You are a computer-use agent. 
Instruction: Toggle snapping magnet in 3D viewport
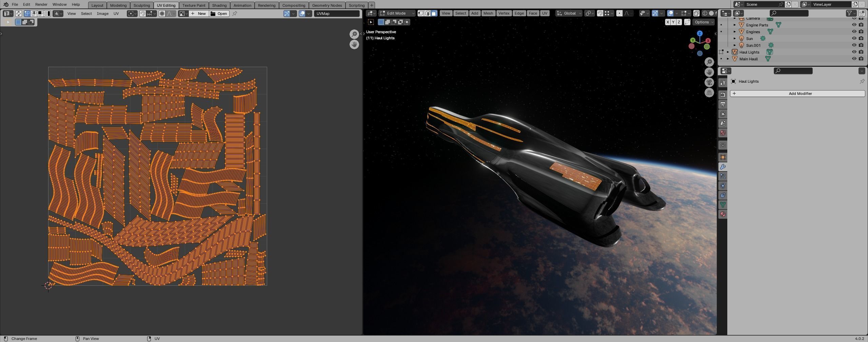pyautogui.click(x=600, y=13)
